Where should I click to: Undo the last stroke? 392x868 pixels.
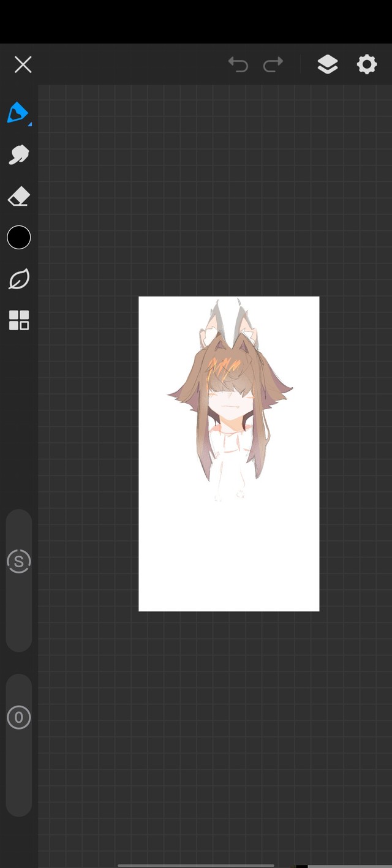point(238,64)
